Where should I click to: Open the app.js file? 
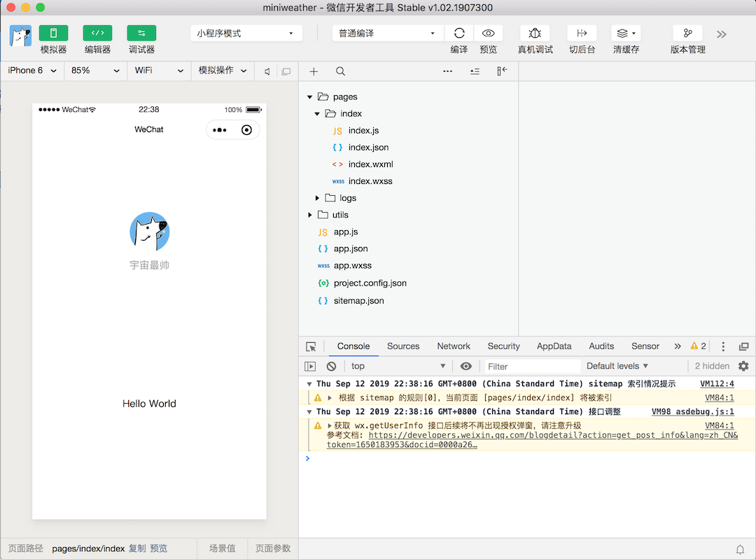pos(346,232)
